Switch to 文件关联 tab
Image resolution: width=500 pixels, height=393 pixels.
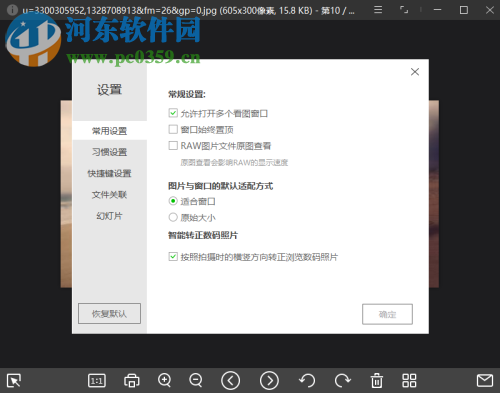[x=109, y=195]
